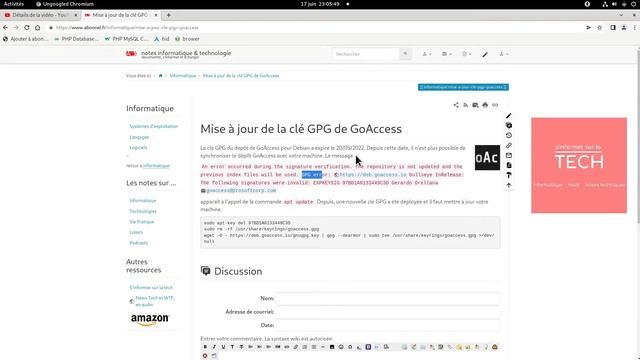Click the document export icon in side tools

509,165
